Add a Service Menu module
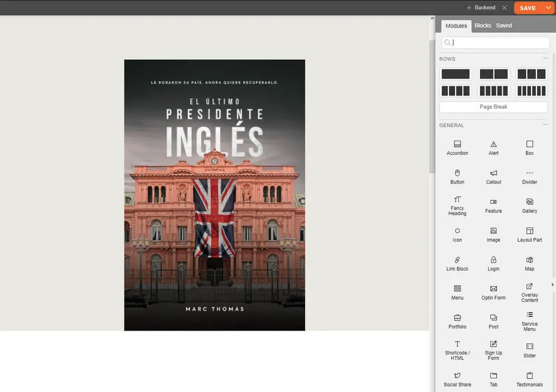Viewport: 556px width, 392px height. coord(529,322)
